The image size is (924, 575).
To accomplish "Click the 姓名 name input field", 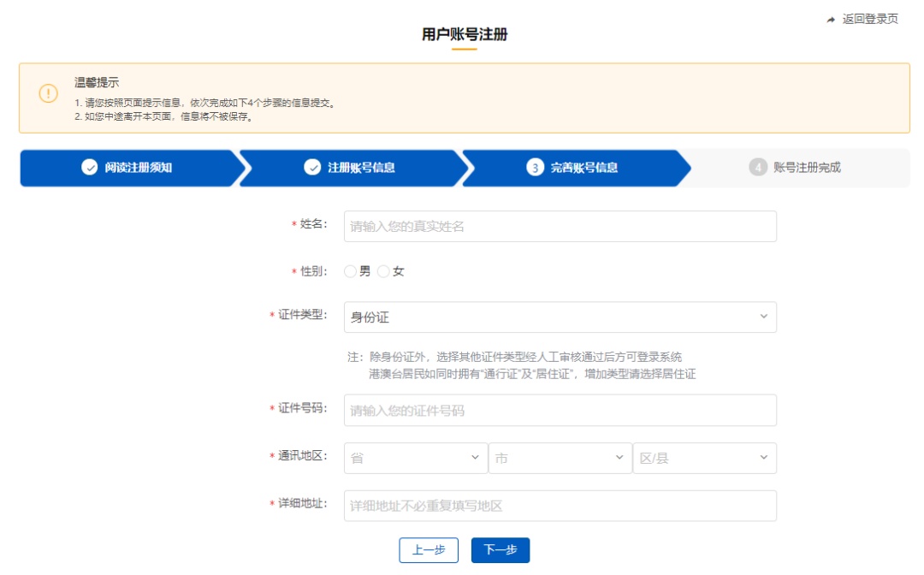I will [560, 226].
